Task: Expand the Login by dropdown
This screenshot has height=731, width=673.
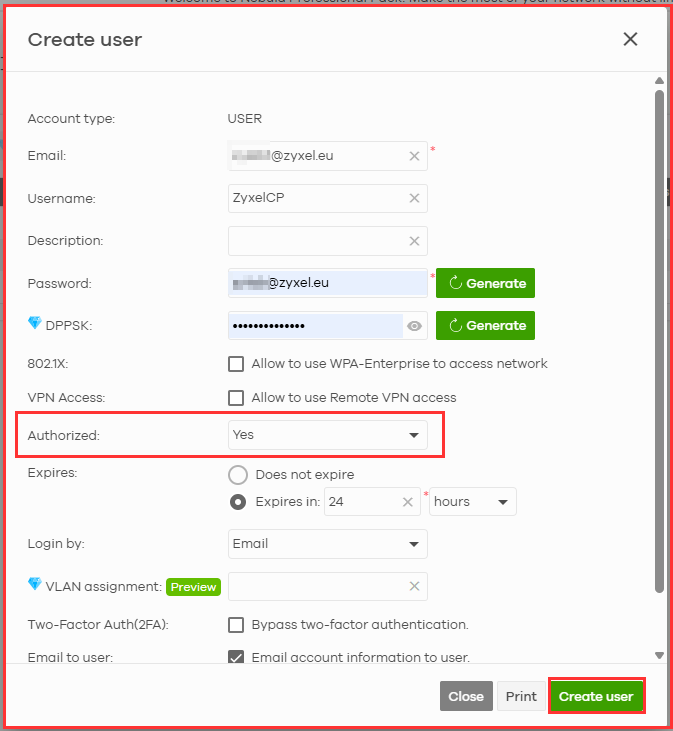Action: tap(327, 544)
